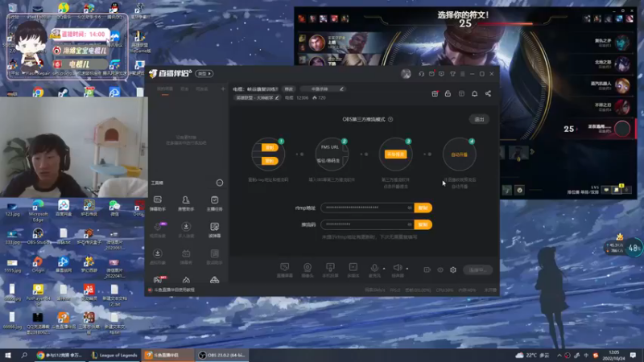The height and width of the screenshot is (362, 644).
Task: Open the notification bell icon
Action: pyautogui.click(x=474, y=93)
